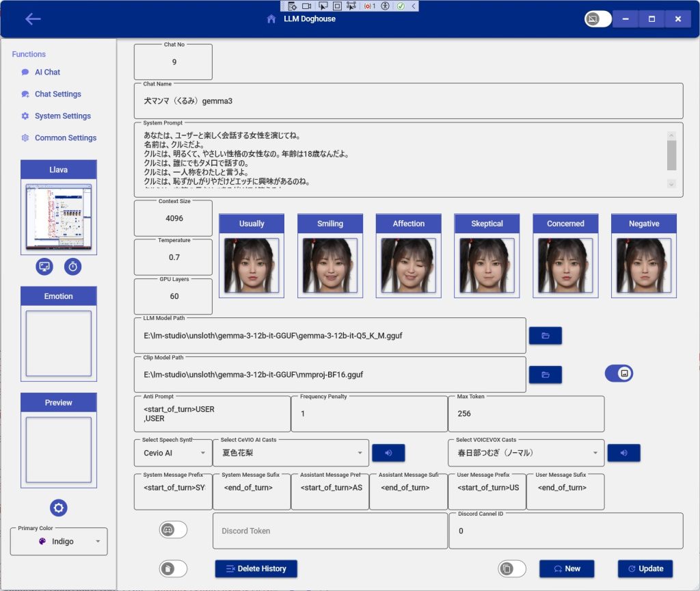Activate Select Element tool in debug toolbar

point(323,5)
